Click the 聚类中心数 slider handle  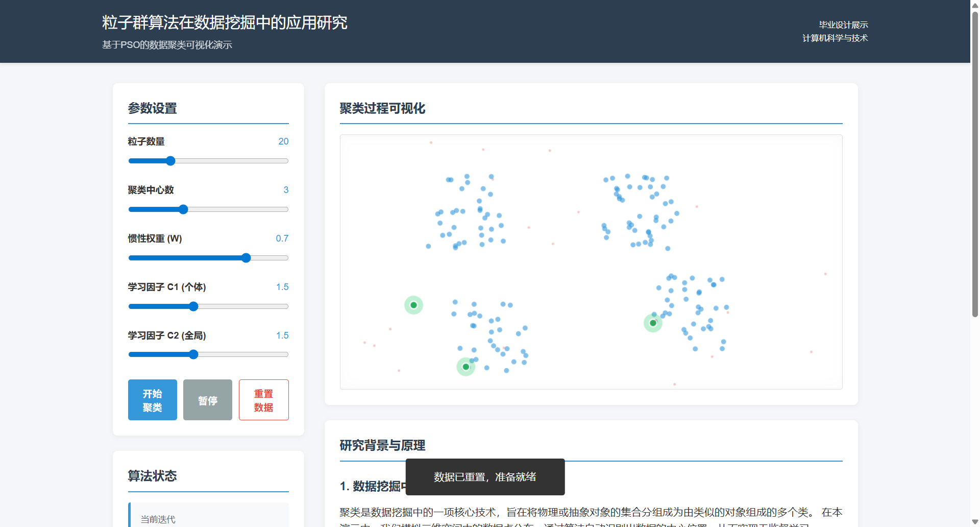click(183, 209)
